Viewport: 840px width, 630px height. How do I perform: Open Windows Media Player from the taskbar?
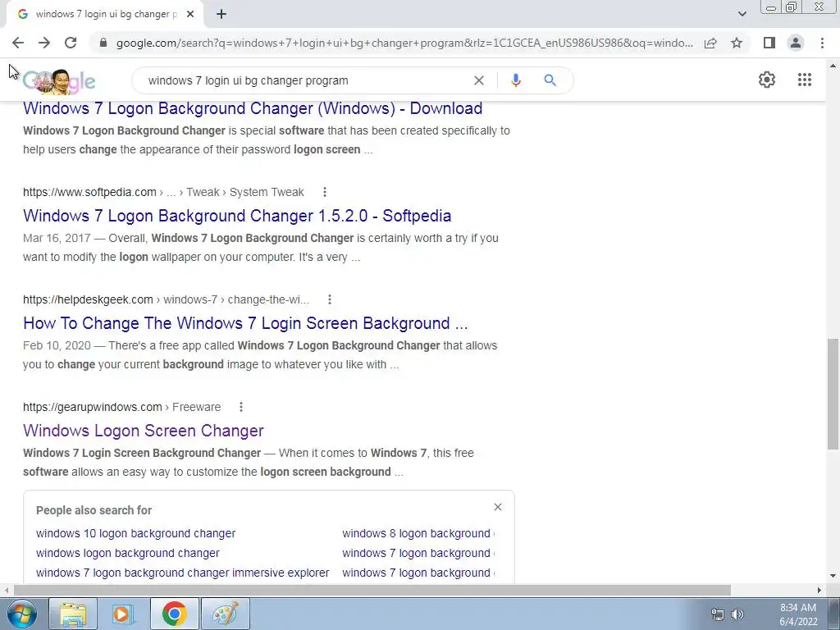[124, 614]
